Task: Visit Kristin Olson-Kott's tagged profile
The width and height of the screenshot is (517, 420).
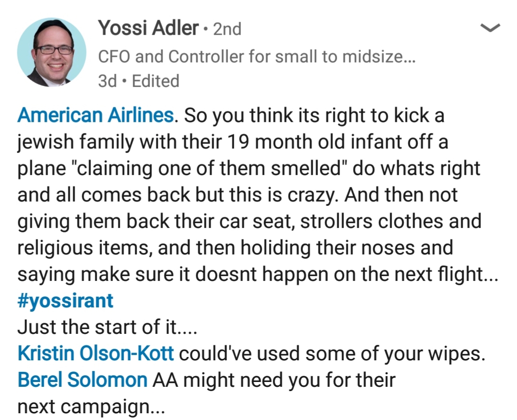Action: (95, 354)
